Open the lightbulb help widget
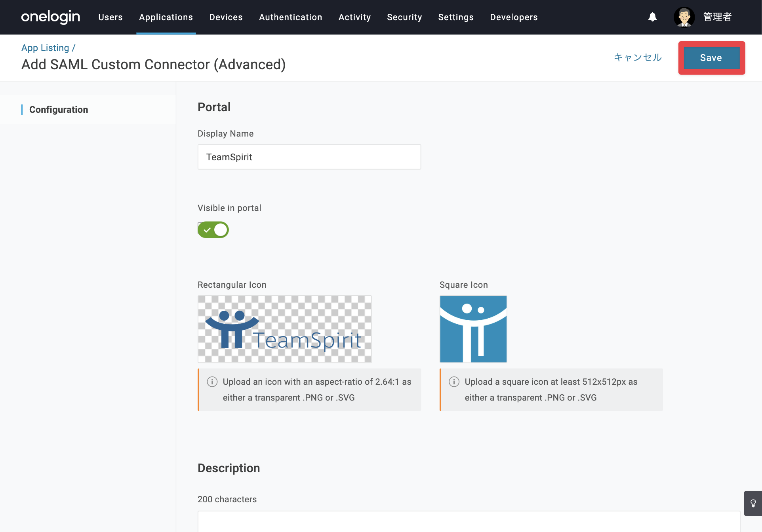The height and width of the screenshot is (532, 762). pyautogui.click(x=753, y=503)
